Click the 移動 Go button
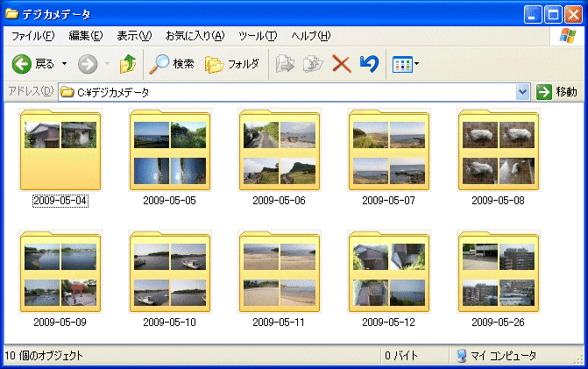This screenshot has width=588, height=369. tap(556, 92)
